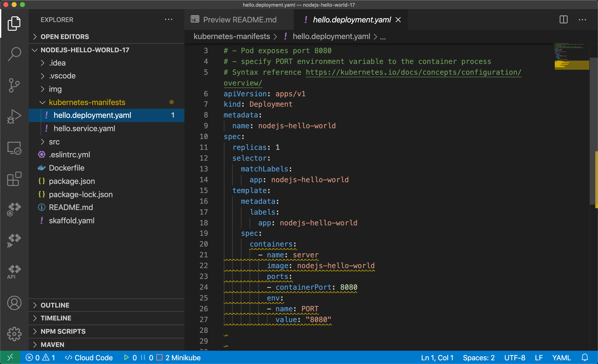Open the Run and Debug view
Viewport: 598px width, 364px height.
[x=14, y=116]
